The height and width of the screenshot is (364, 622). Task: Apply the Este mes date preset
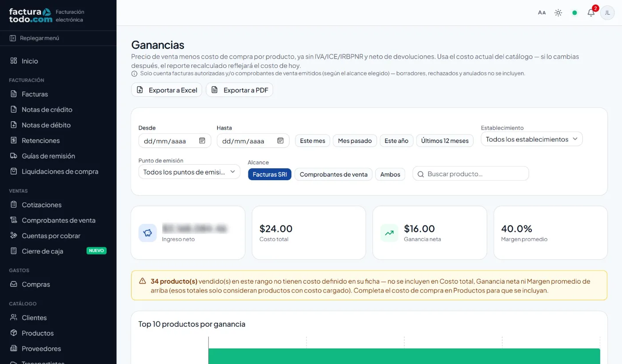[x=312, y=141]
